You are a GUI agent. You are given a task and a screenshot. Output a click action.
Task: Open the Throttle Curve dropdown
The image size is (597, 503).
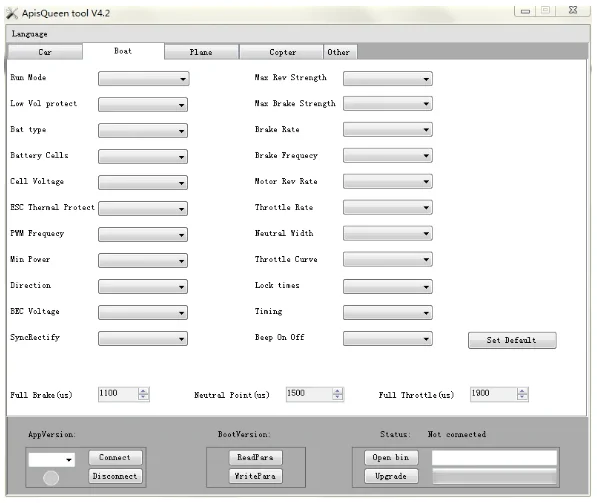point(388,259)
